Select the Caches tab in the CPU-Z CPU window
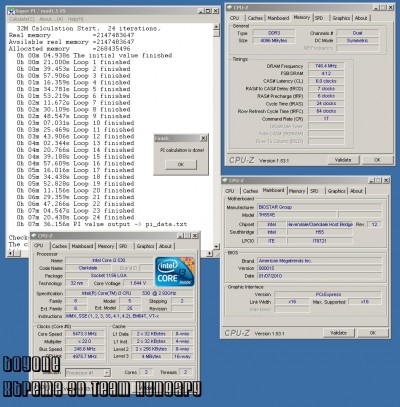This screenshot has height=407, width=400. pos(59,246)
